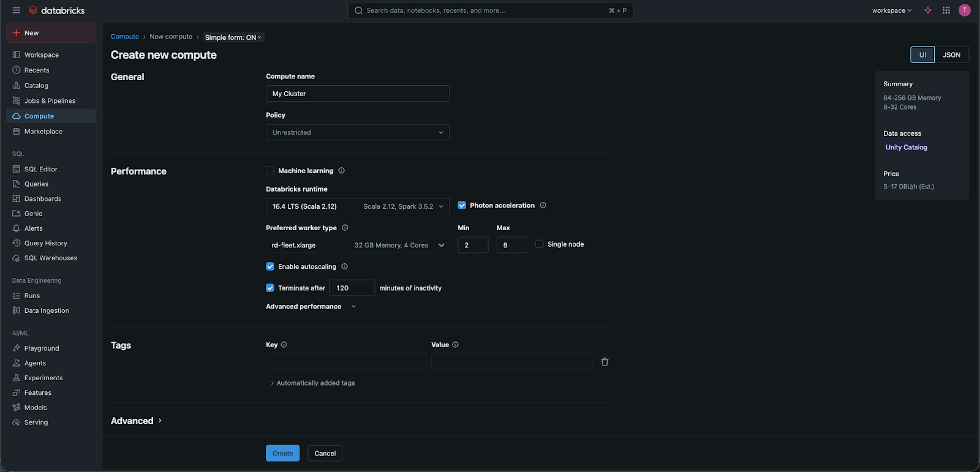The image size is (980, 472).
Task: Click the Compute breadcrumb link
Action: point(125,37)
